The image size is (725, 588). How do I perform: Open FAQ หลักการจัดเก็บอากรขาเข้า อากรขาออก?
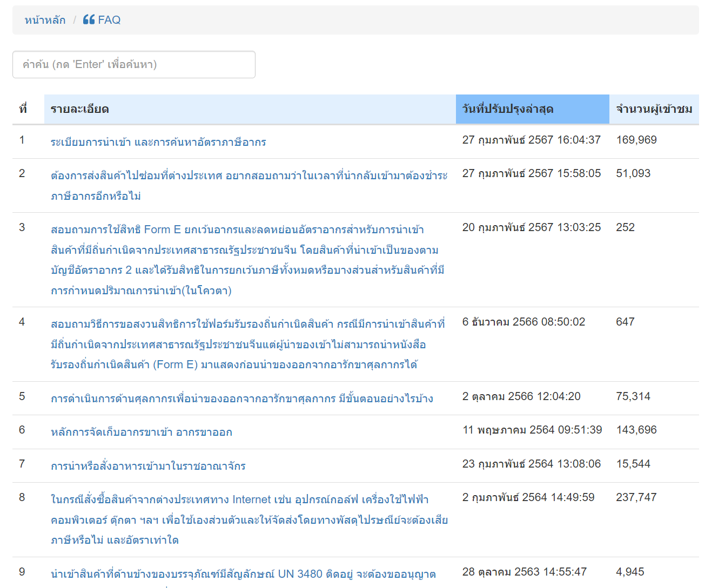[x=142, y=432]
